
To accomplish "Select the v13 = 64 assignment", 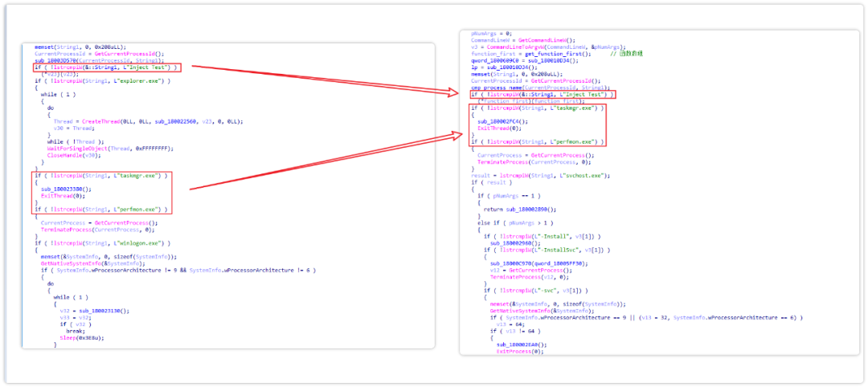I will (510, 324).
